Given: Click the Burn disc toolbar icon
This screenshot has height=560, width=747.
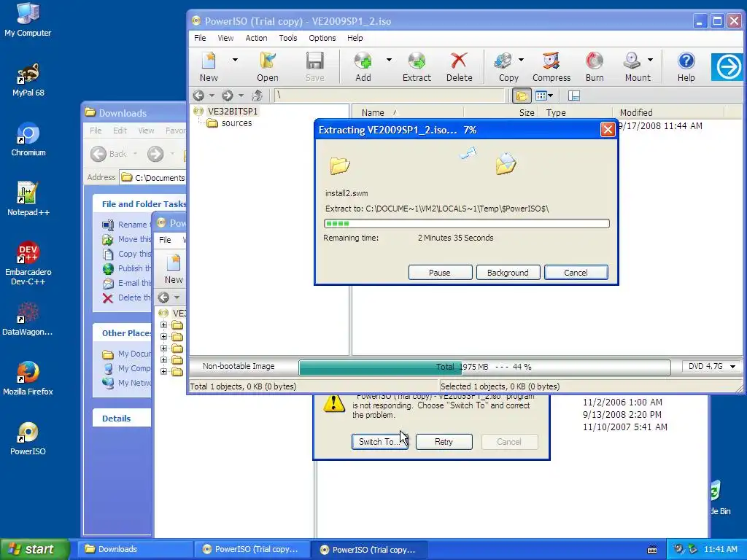Looking at the screenshot, I should 595,66.
